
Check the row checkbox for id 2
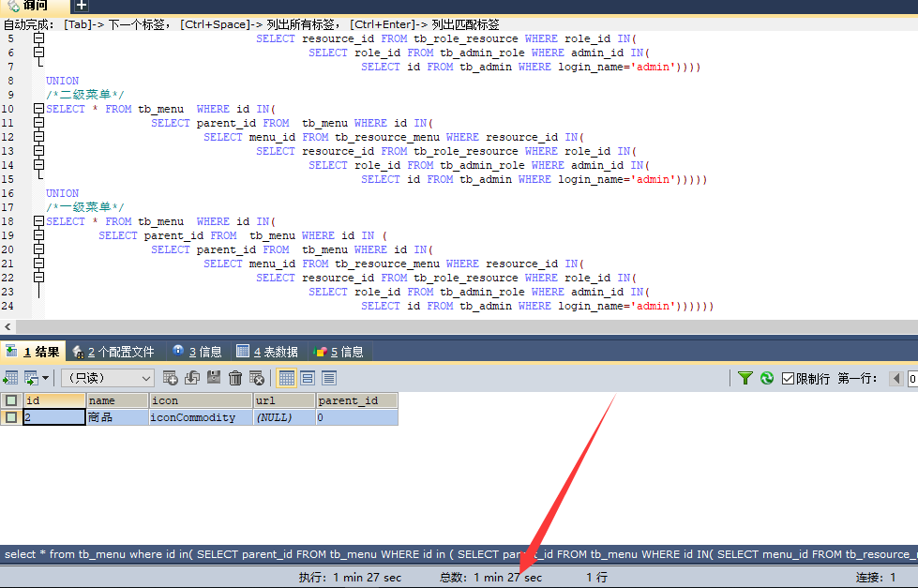point(11,417)
